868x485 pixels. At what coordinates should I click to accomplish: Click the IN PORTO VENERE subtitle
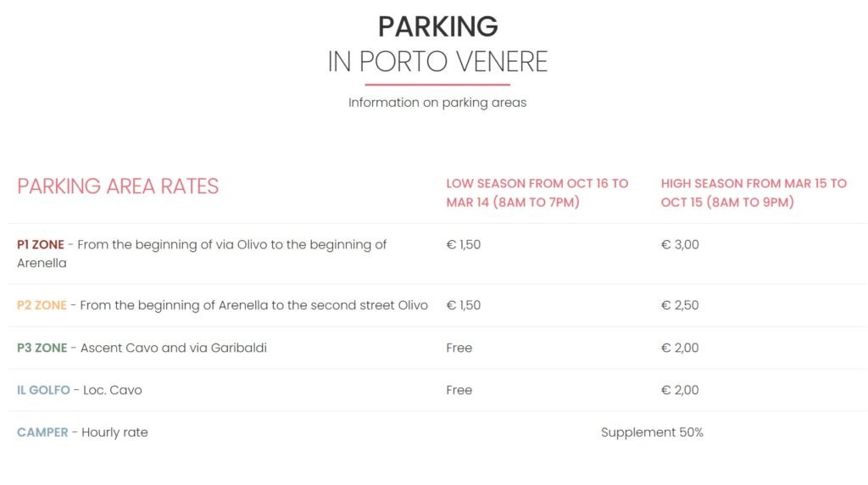pos(437,62)
